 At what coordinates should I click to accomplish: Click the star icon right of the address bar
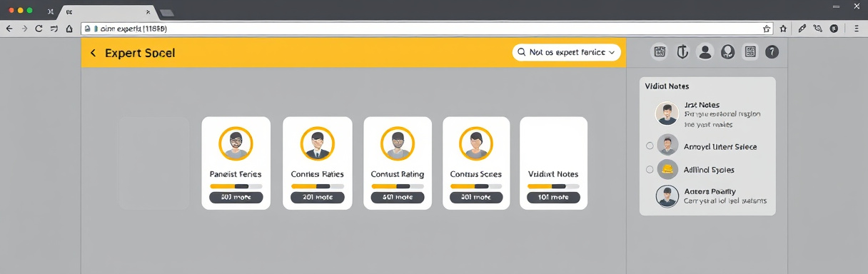783,29
